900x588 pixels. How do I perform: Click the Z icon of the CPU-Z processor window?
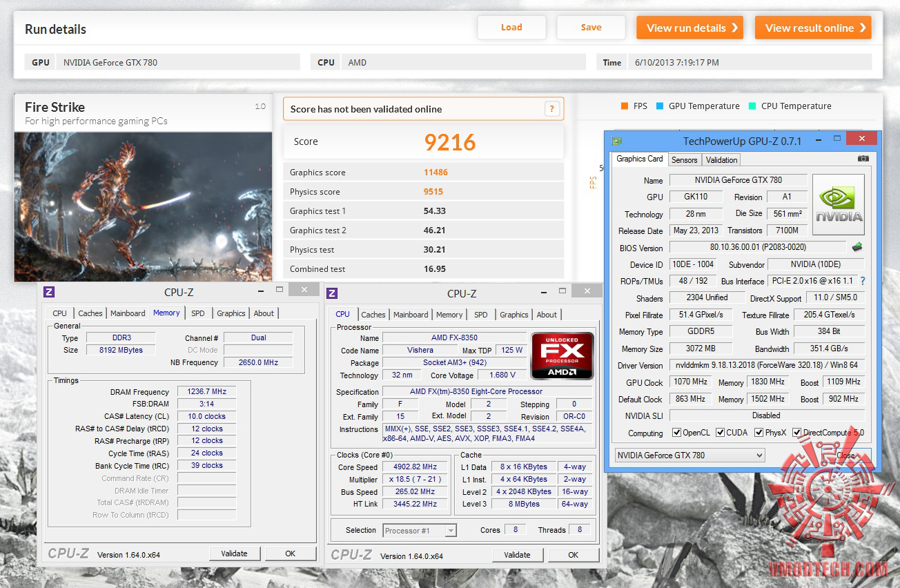pos(332,293)
